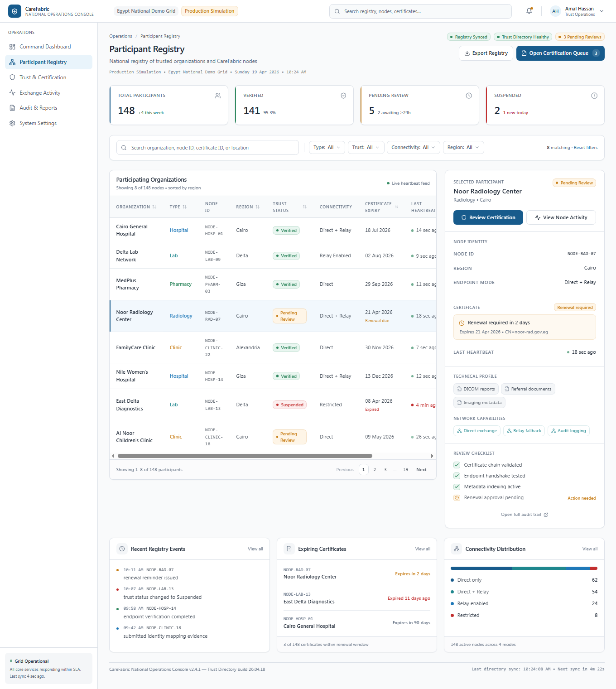
Task: Focus the organization search filter field
Action: coord(207,148)
